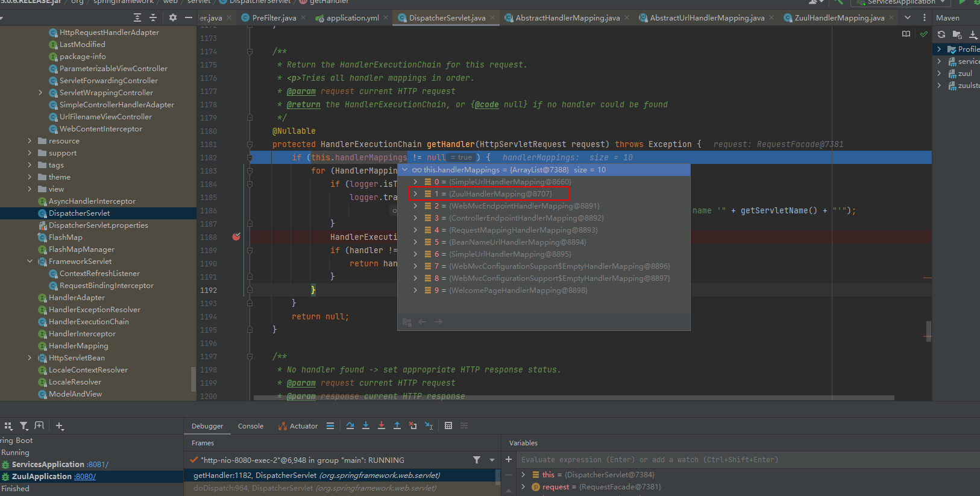Click filter icon in Services toolbar
Image resolution: width=980 pixels, height=496 pixels.
point(24,425)
